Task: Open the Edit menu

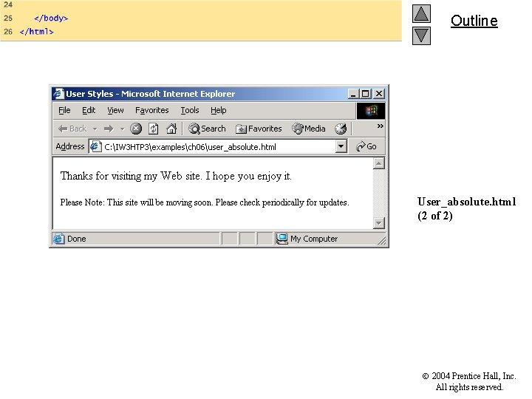Action: 89,110
